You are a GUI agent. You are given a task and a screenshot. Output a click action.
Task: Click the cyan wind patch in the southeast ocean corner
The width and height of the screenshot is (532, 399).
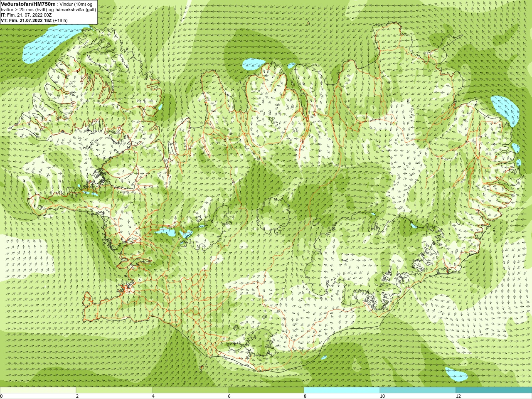(x=456, y=374)
